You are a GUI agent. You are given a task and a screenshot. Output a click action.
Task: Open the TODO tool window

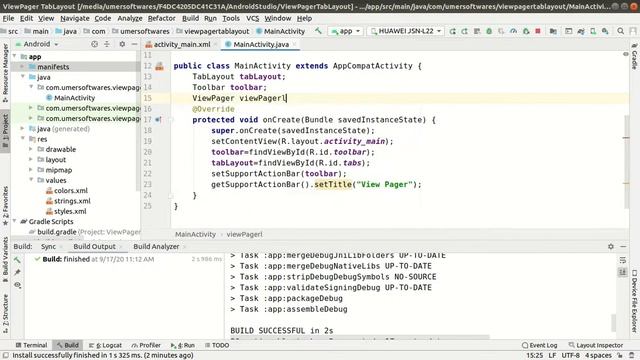217,345
